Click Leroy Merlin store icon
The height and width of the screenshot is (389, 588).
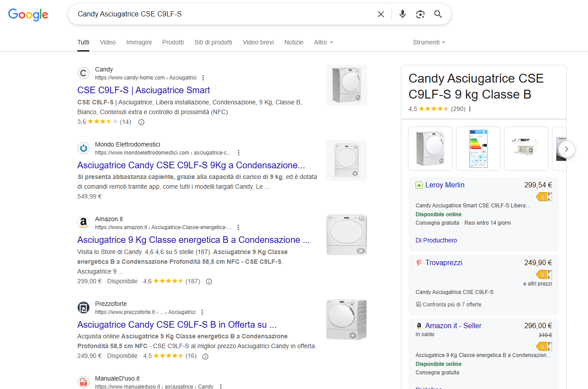click(x=419, y=185)
